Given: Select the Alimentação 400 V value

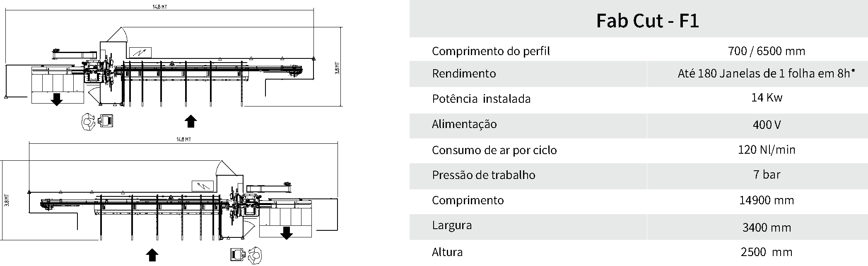Looking at the screenshot, I should click(767, 125).
